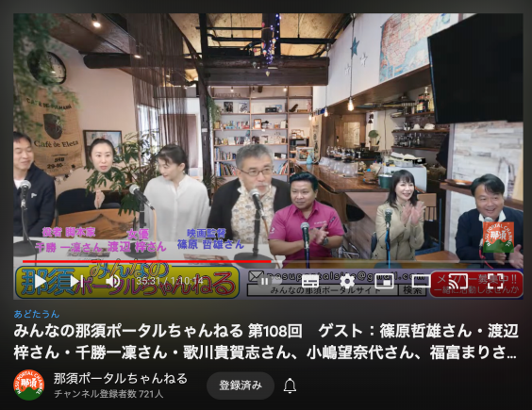Toggle the autoplay switch

270,281
